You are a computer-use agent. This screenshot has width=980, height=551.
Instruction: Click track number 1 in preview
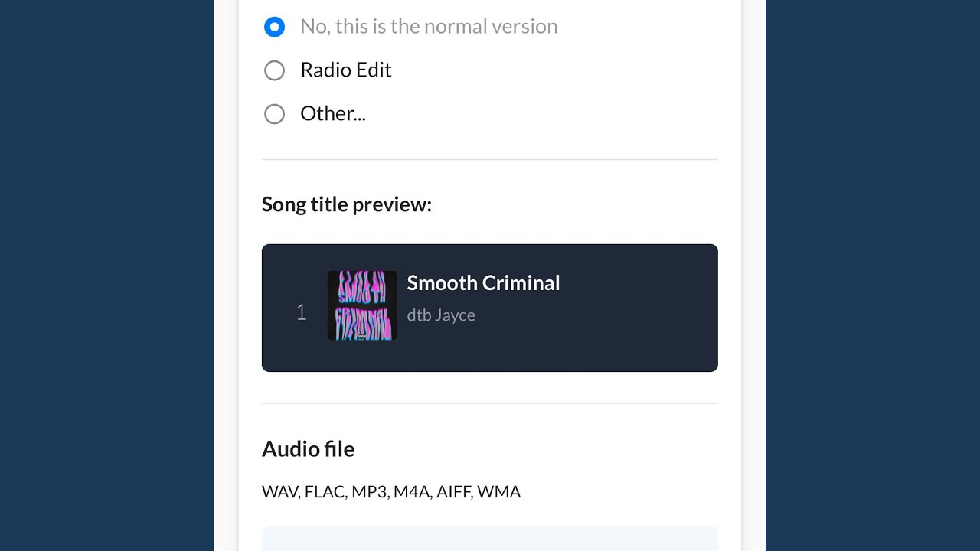(302, 312)
